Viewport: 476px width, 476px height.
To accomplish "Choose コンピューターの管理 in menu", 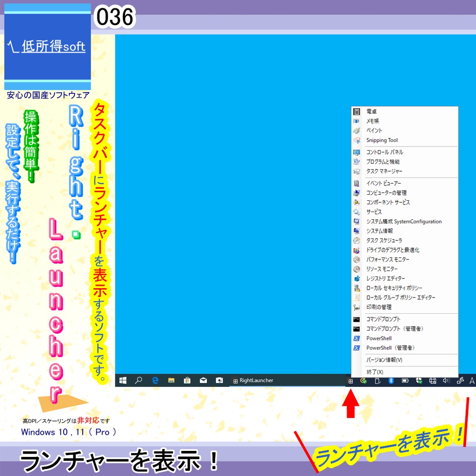I will pyautogui.click(x=404, y=193).
